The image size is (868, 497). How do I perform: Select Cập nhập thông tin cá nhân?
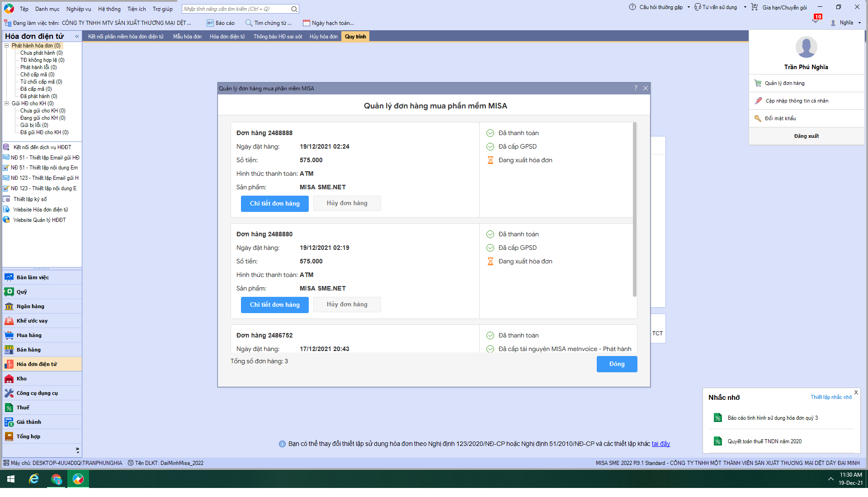click(807, 101)
